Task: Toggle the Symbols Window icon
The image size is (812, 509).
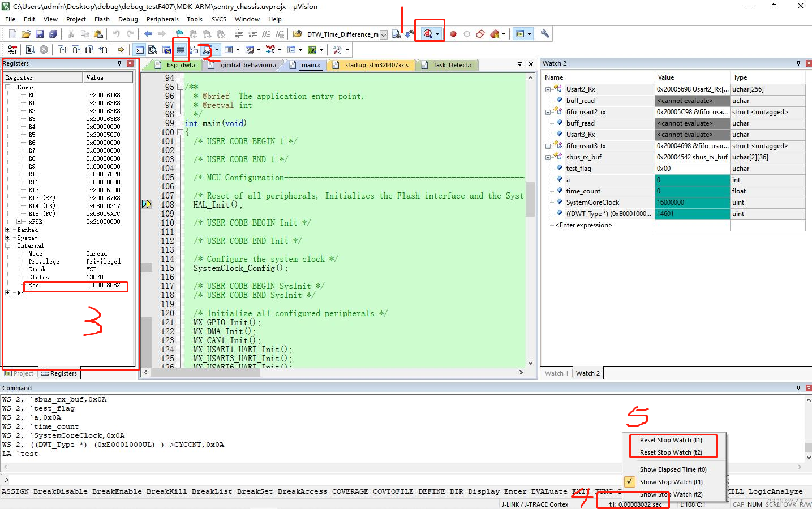Action: pos(166,50)
